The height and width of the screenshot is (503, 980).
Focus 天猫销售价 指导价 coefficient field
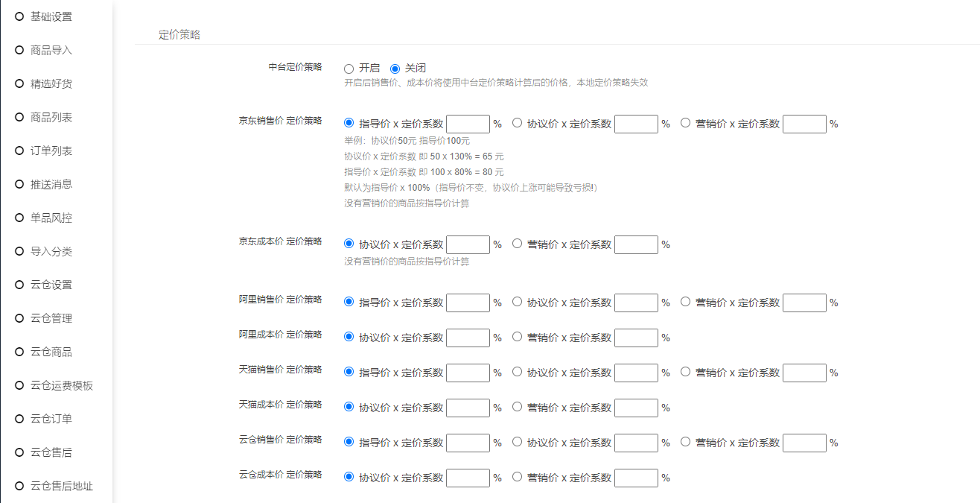468,373
